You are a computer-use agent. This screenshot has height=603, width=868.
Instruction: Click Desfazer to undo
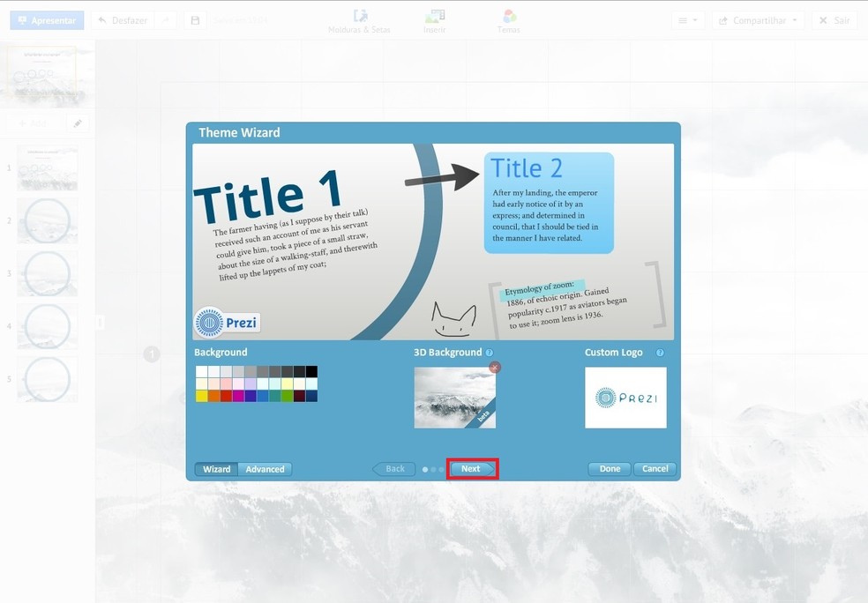[123, 20]
